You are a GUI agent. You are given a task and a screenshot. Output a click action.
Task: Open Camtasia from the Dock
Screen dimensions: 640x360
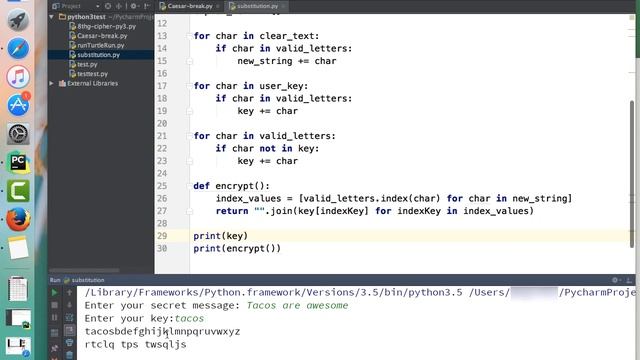click(18, 191)
